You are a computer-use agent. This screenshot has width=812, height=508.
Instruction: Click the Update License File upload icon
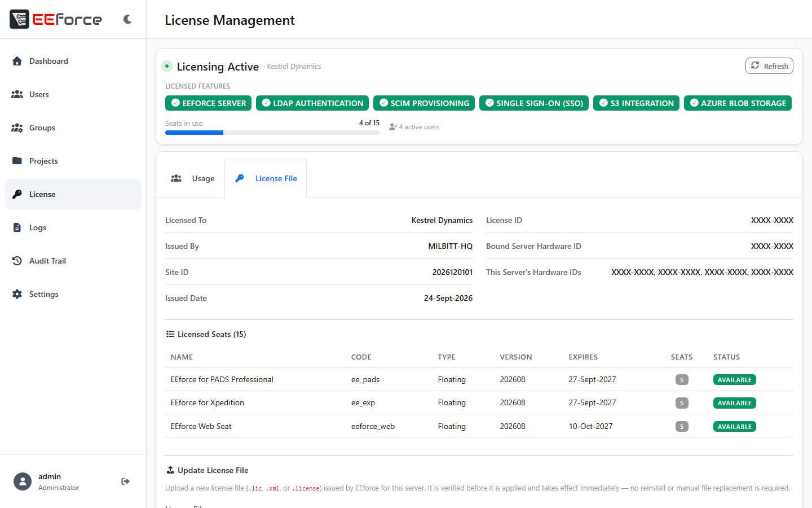170,470
